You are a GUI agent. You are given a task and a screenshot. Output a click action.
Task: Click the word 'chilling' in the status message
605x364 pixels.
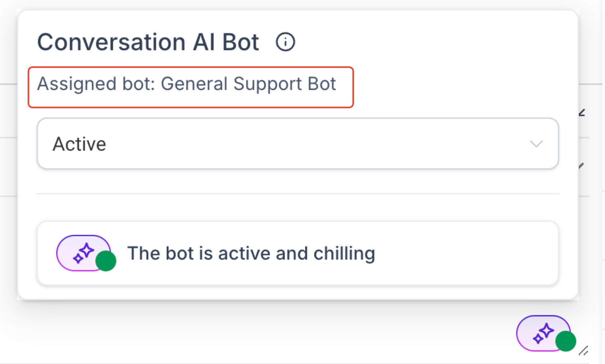[x=345, y=254]
